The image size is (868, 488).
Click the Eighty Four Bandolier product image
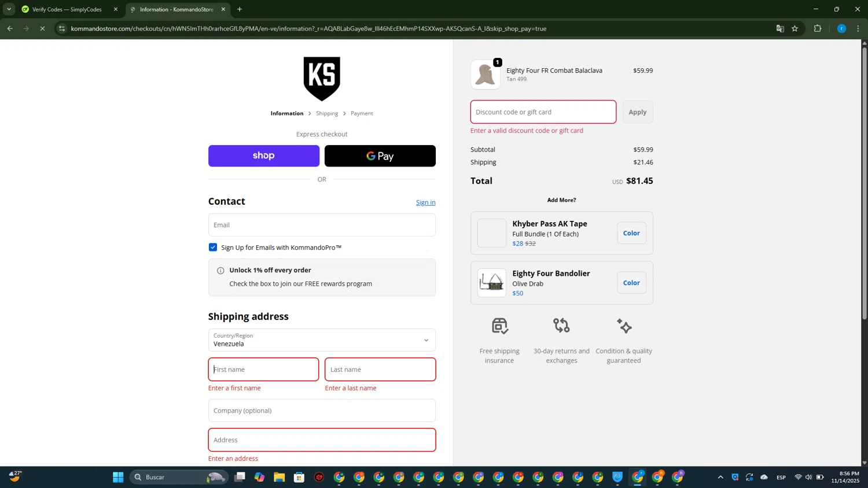[x=492, y=283]
